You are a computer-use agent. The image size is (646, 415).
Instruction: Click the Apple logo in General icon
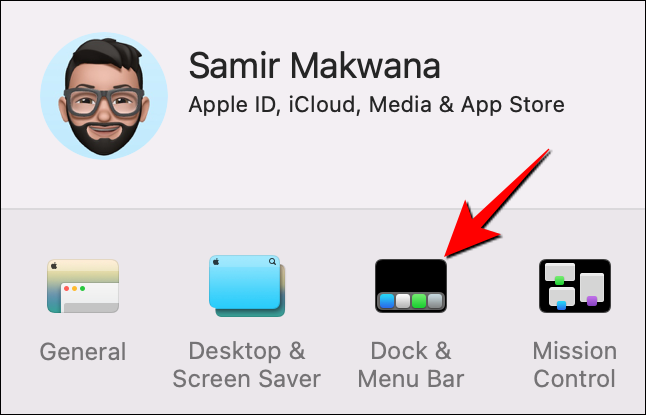54,266
